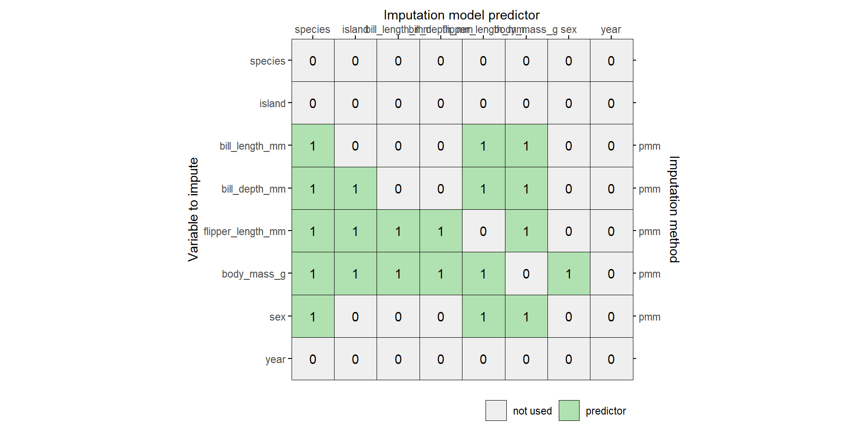Click the 'not used' legend label text
This screenshot has height=434, width=868.
pyautogui.click(x=532, y=411)
